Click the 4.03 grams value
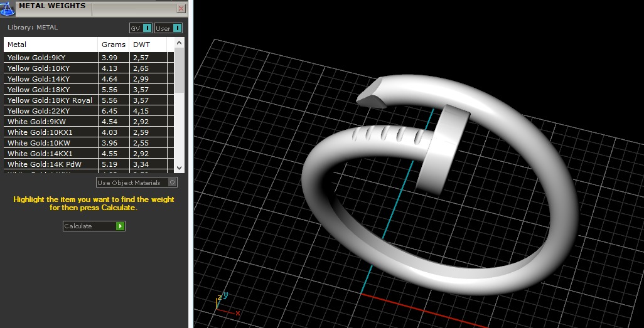Viewport: 644px width, 328px height. pyautogui.click(x=109, y=132)
